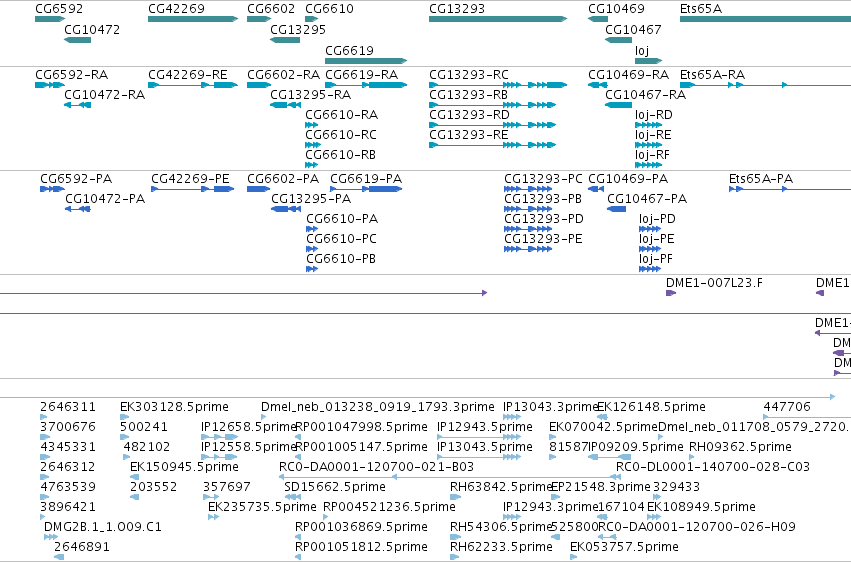The width and height of the screenshot is (851, 562).
Task: Select transcript CG6610-RC
Action: 341,135
